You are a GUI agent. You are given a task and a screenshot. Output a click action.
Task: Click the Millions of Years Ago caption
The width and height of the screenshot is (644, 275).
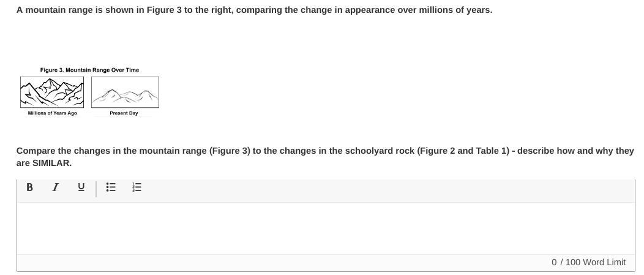[x=53, y=113]
